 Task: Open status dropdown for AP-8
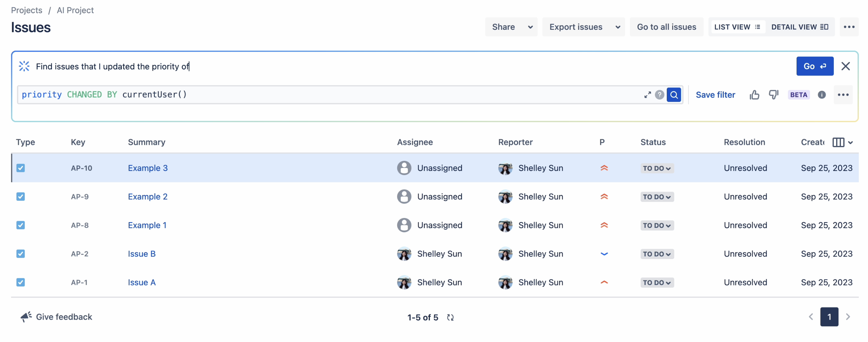coord(656,225)
